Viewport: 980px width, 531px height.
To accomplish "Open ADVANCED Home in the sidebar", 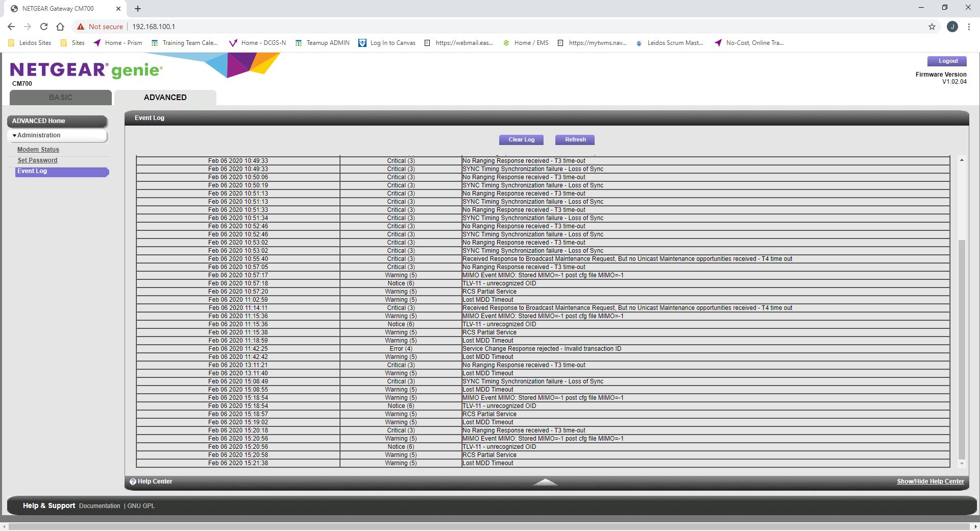I will coord(57,121).
